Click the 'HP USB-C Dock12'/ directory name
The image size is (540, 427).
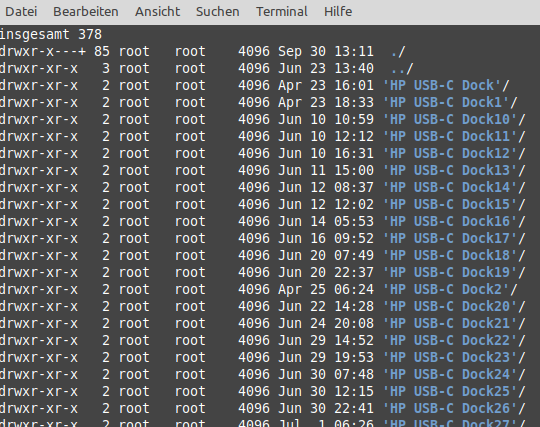coord(454,154)
